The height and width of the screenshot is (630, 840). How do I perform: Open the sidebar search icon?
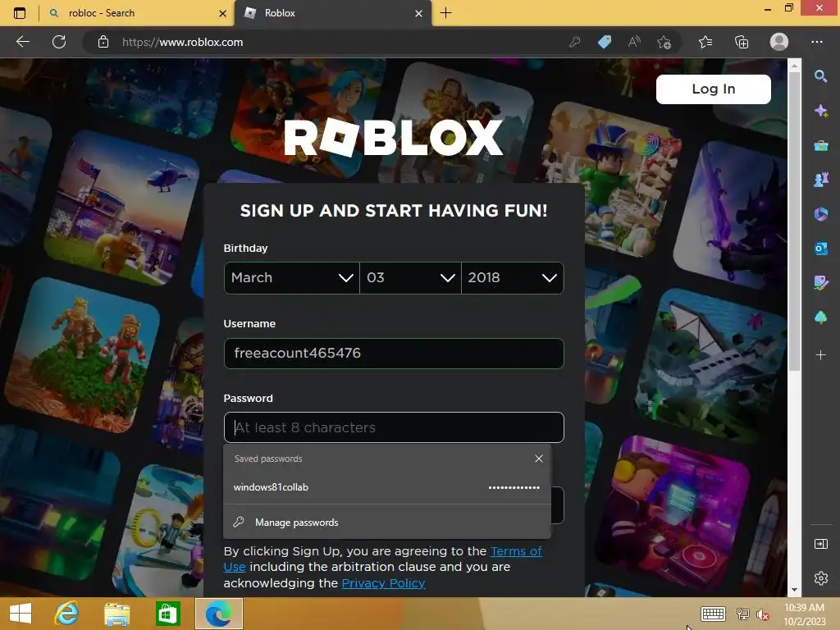[820, 76]
